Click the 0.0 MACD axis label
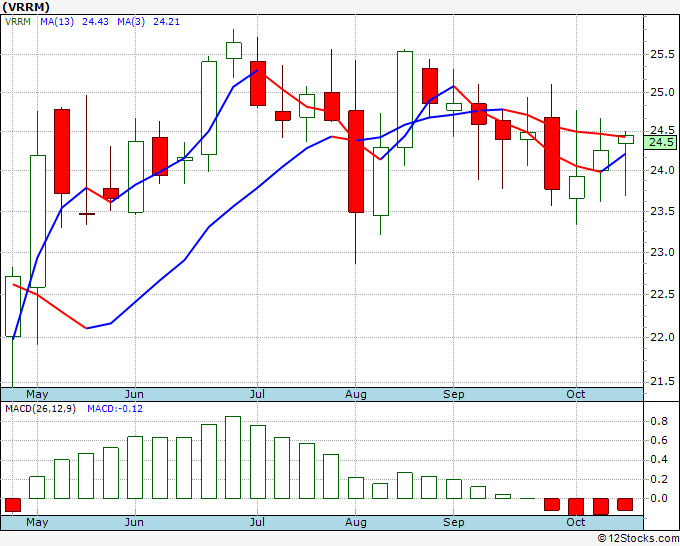 click(659, 498)
